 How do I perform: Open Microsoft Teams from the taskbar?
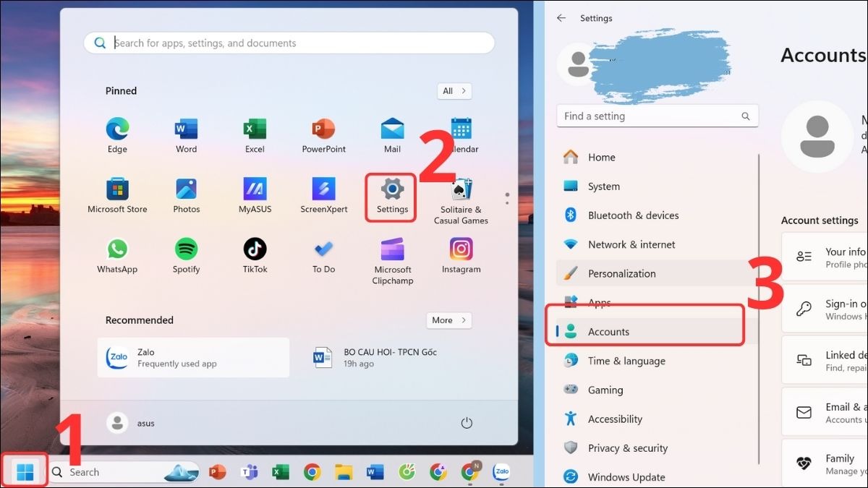249,472
